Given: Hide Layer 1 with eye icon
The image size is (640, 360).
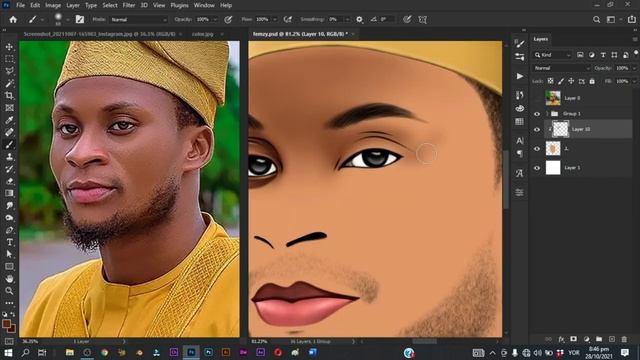Looking at the screenshot, I should [537, 168].
